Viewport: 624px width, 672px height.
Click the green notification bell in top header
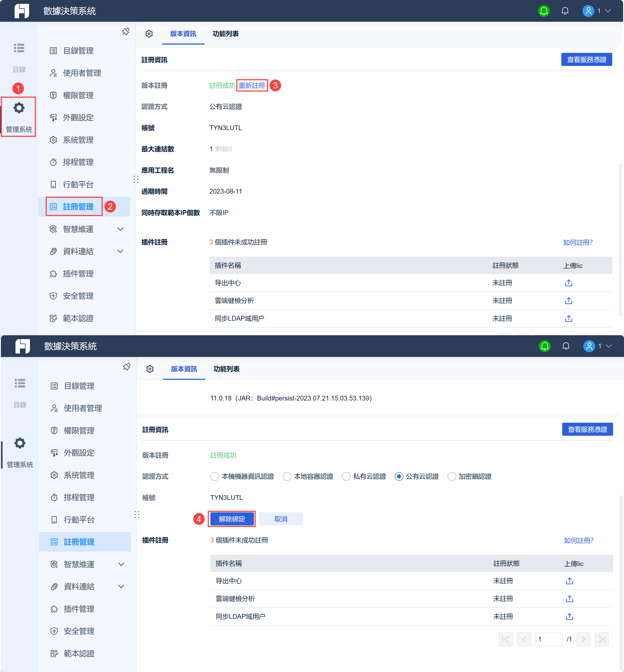(x=544, y=11)
